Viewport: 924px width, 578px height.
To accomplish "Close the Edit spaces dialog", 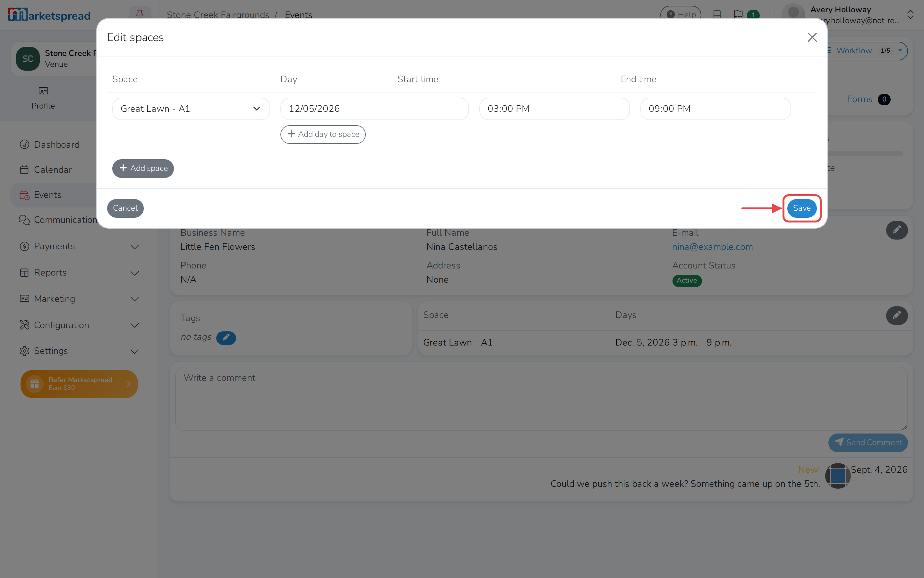I will coord(812,37).
